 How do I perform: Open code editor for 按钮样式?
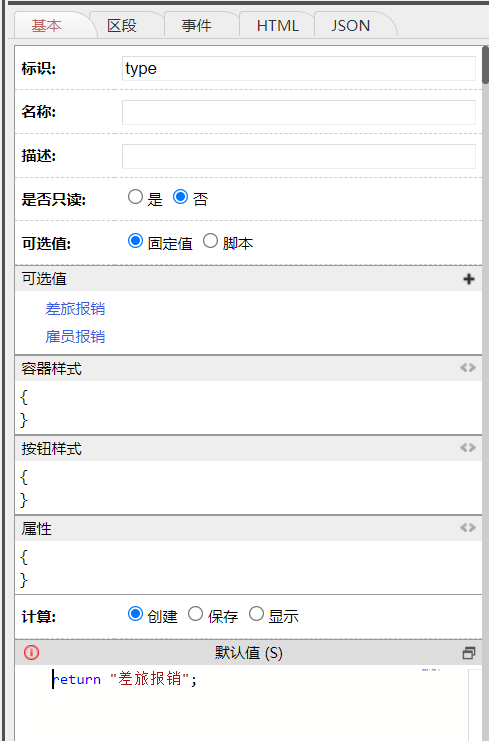(468, 448)
